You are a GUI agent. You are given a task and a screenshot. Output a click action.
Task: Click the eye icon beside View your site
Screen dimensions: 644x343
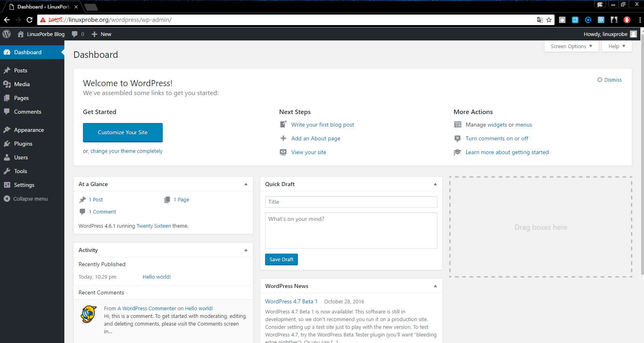pos(283,152)
